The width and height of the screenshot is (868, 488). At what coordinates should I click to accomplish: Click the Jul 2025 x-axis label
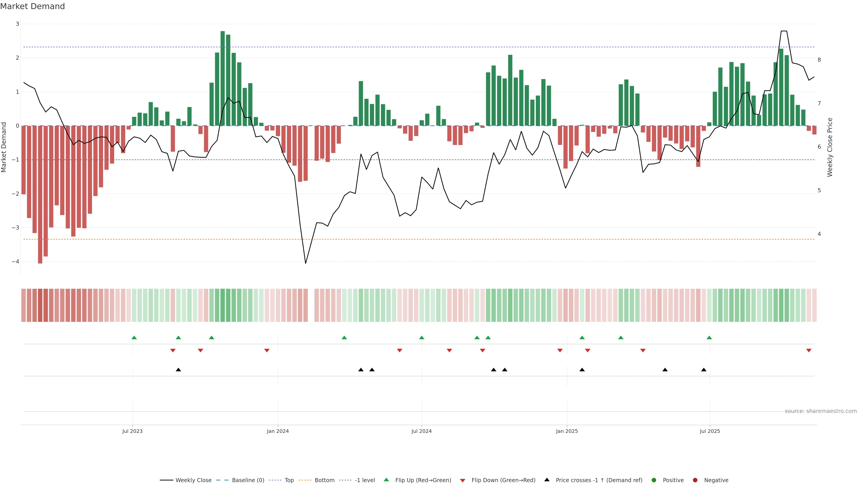coord(710,431)
